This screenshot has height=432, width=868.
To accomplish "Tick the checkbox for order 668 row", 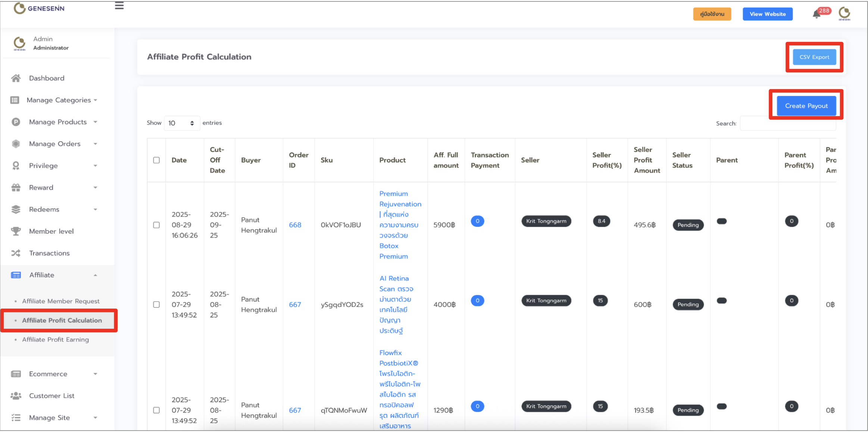I will pyautogui.click(x=156, y=225).
